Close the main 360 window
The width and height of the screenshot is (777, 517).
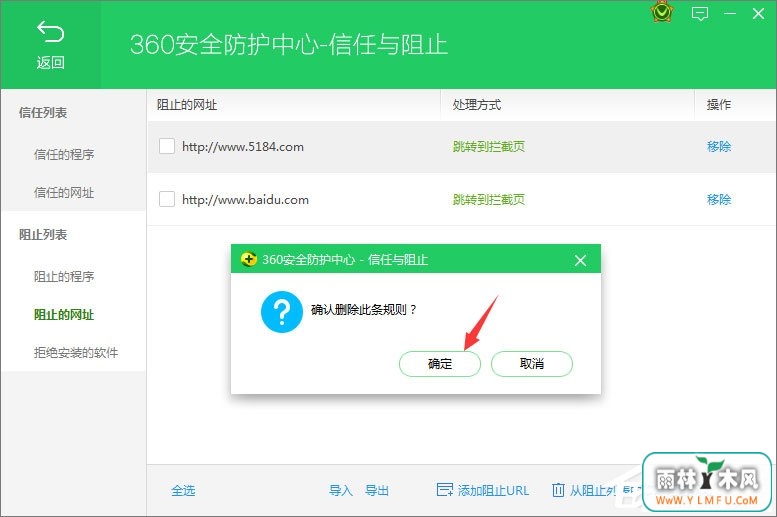point(758,13)
